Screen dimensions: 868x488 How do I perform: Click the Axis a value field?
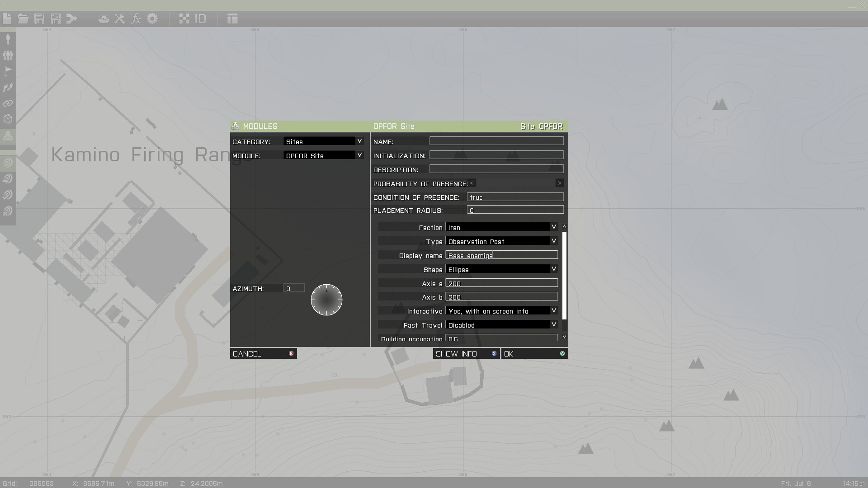click(x=502, y=283)
